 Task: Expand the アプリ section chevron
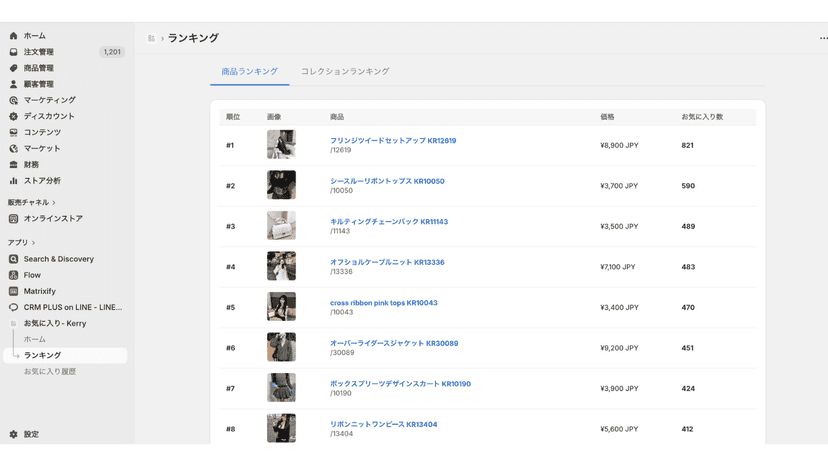[33, 243]
